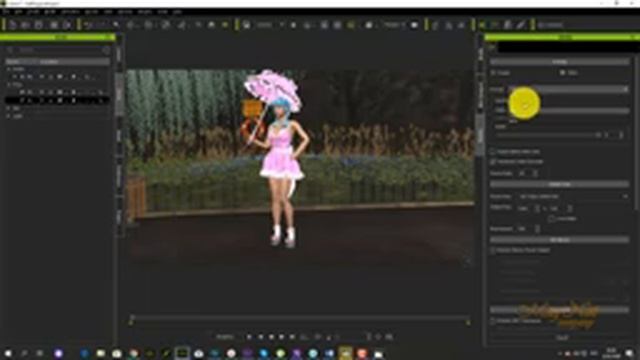Select the Video radio option in Render panel
The height and width of the screenshot is (360, 640).
(562, 73)
